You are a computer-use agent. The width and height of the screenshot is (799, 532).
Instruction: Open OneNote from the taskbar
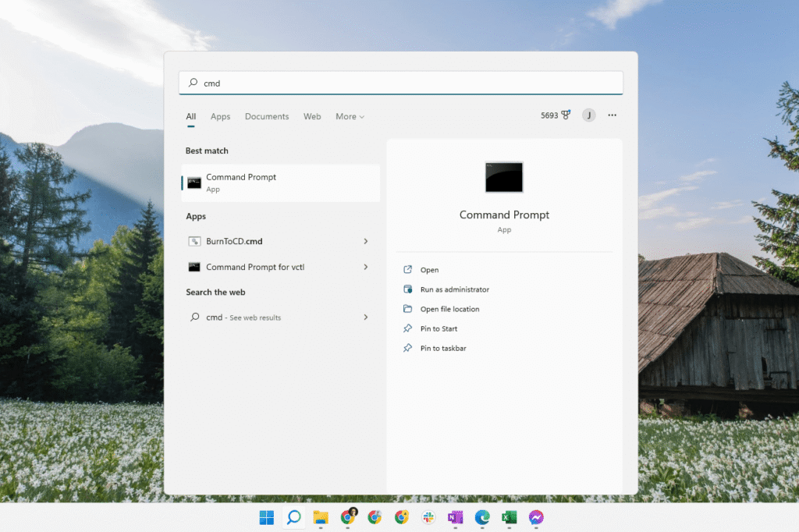455,517
